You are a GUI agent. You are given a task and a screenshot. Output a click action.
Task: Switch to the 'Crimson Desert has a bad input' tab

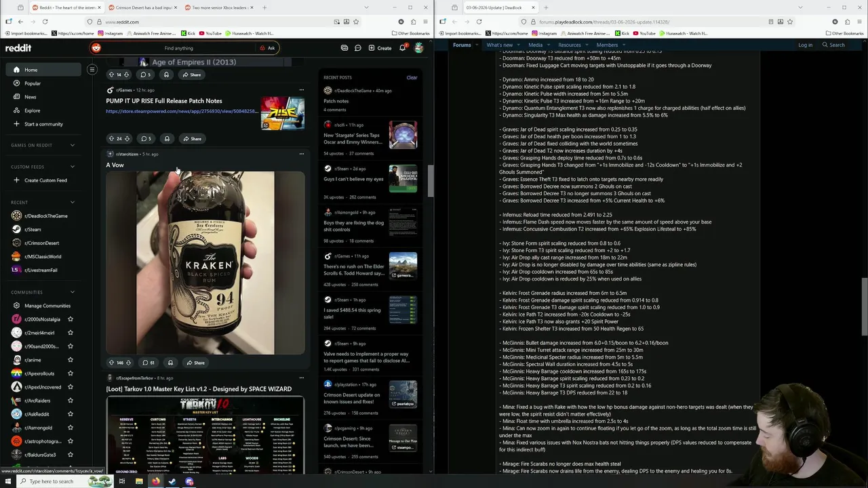(144, 7)
